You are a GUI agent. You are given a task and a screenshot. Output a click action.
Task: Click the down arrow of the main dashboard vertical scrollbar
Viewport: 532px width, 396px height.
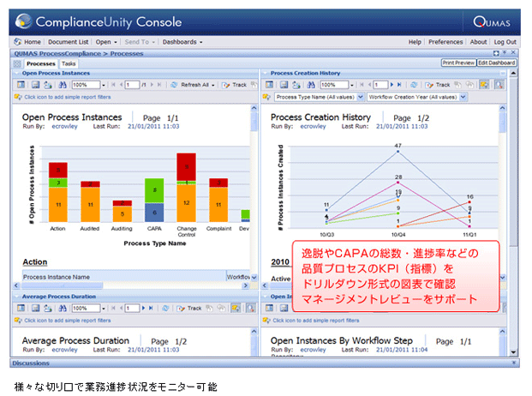pos(513,352)
